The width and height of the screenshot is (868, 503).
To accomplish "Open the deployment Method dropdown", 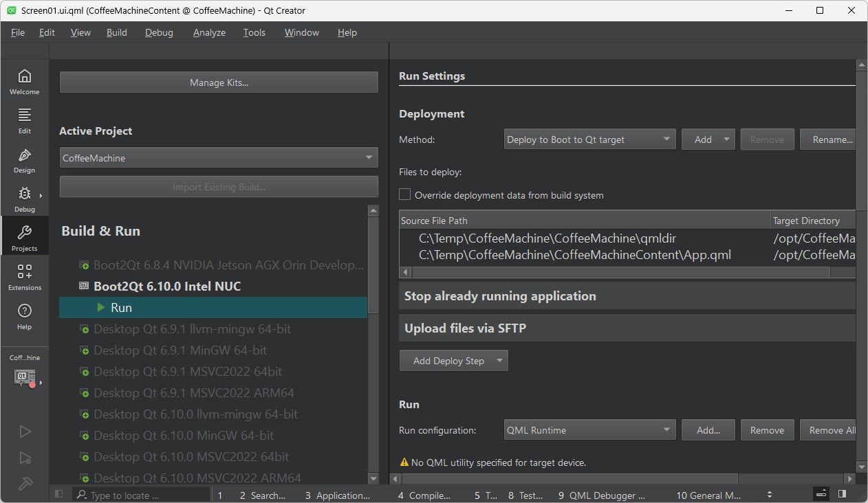I will coord(589,139).
